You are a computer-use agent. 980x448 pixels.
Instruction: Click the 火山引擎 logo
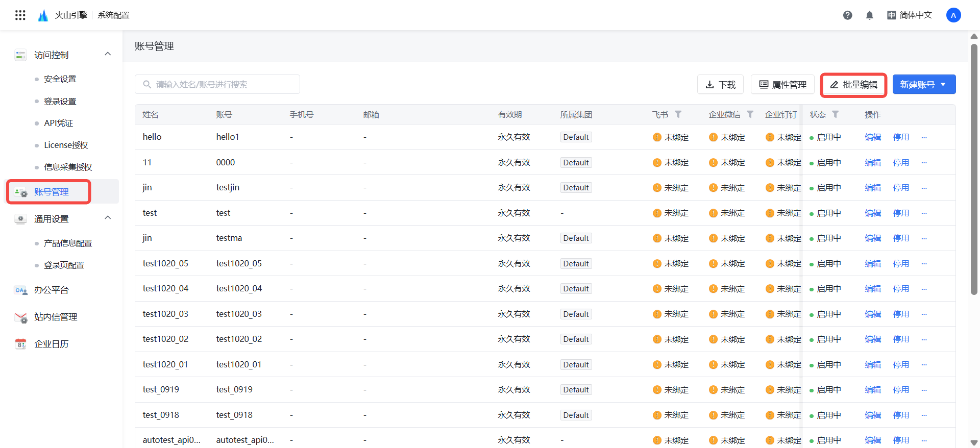(x=43, y=15)
